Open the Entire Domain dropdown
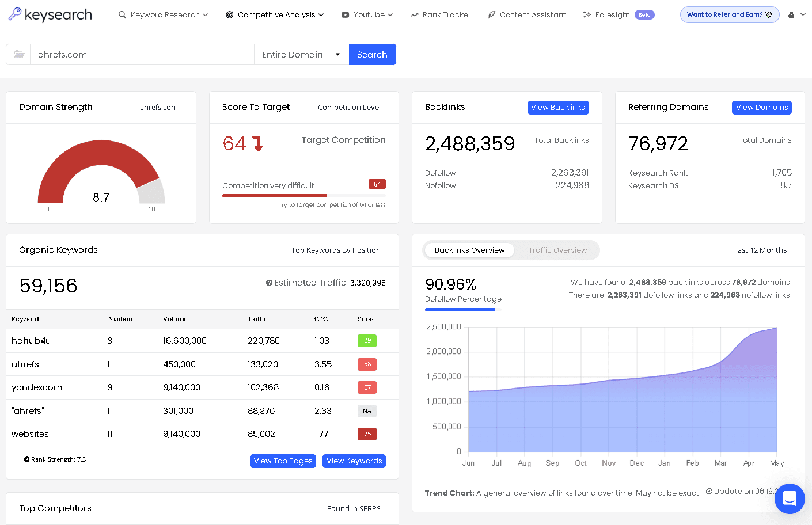 pos(301,54)
